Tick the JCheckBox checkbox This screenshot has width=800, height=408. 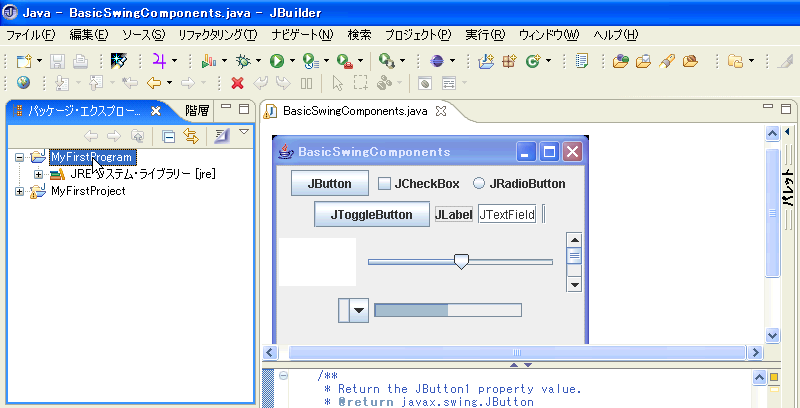[x=384, y=184]
